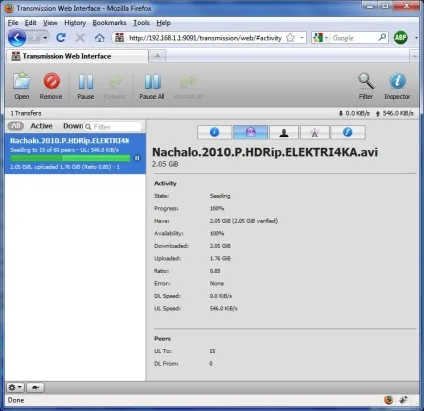This screenshot has height=411, width=424.
Task: Select the All filter pill
Action: pyautogui.click(x=16, y=126)
